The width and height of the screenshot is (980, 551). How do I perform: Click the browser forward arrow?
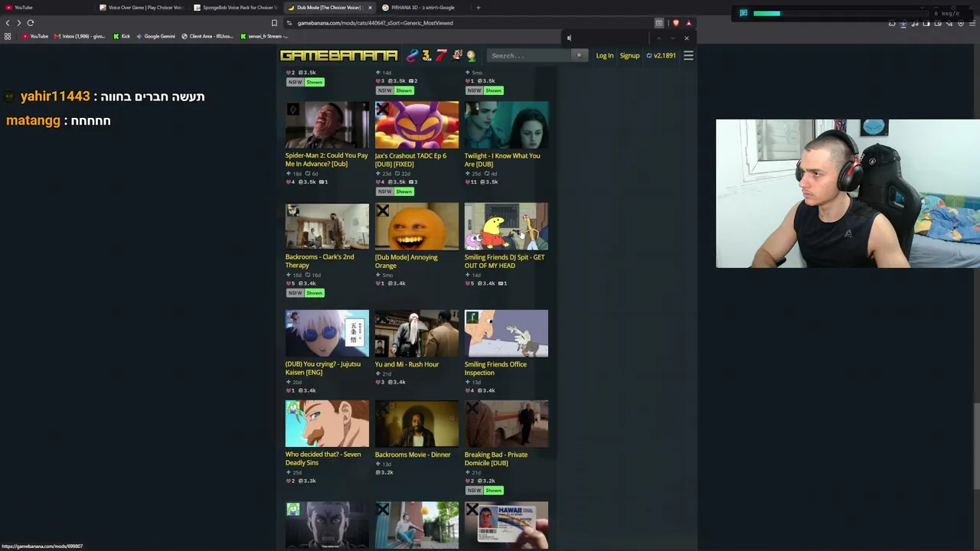18,23
